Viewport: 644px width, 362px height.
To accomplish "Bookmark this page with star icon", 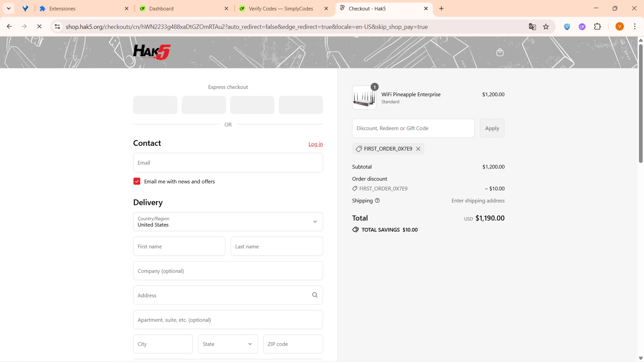I will click(x=546, y=27).
